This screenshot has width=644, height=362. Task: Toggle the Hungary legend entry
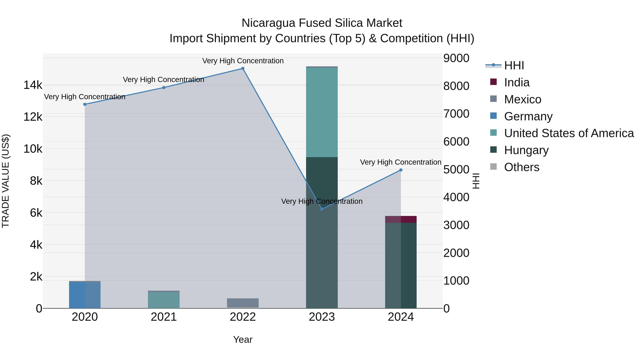tap(519, 150)
